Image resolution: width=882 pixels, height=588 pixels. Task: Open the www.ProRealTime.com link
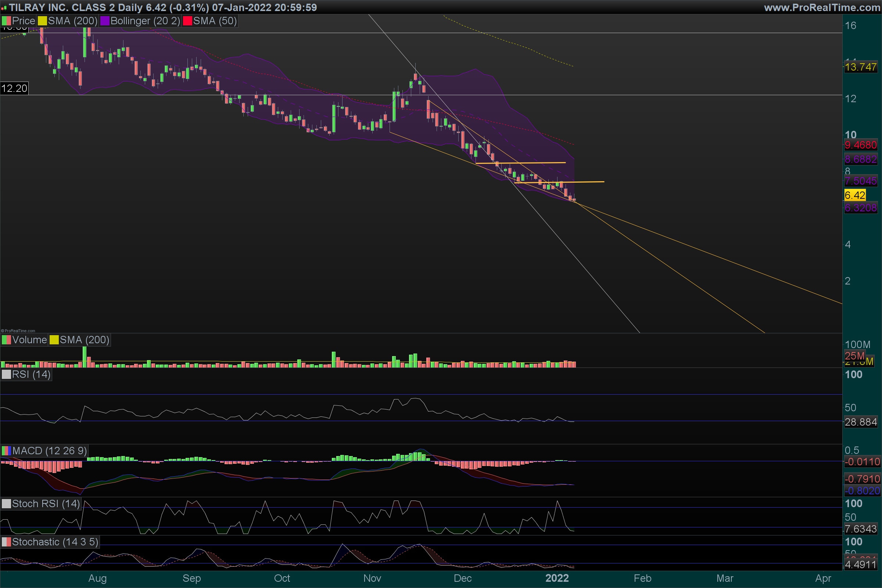[822, 7]
